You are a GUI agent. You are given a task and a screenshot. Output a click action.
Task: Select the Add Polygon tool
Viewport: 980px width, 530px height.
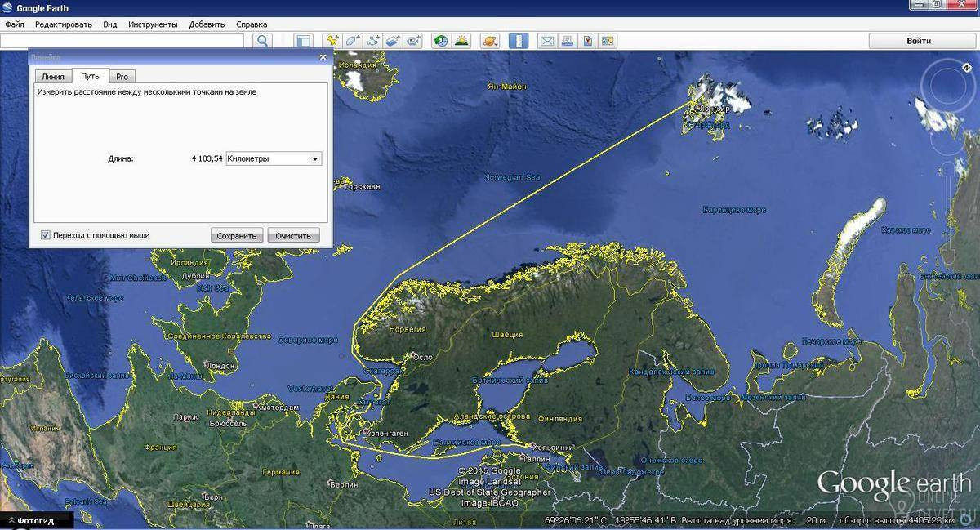click(x=352, y=41)
